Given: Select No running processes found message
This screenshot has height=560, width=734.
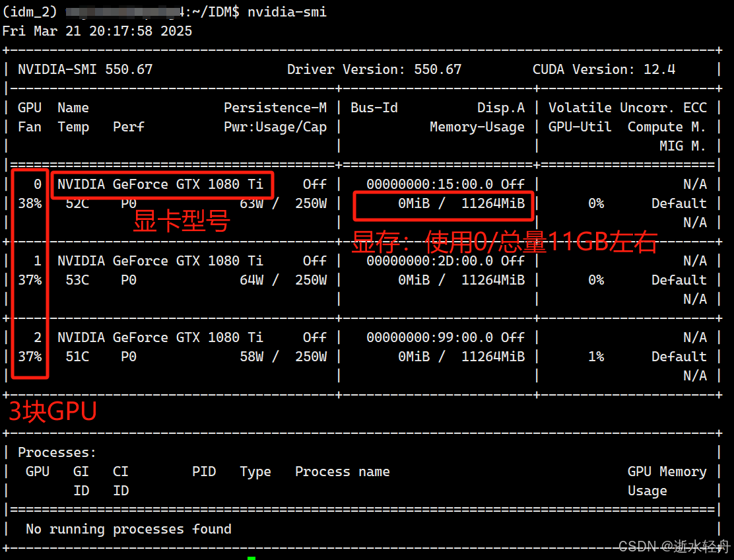Looking at the screenshot, I should tap(129, 529).
